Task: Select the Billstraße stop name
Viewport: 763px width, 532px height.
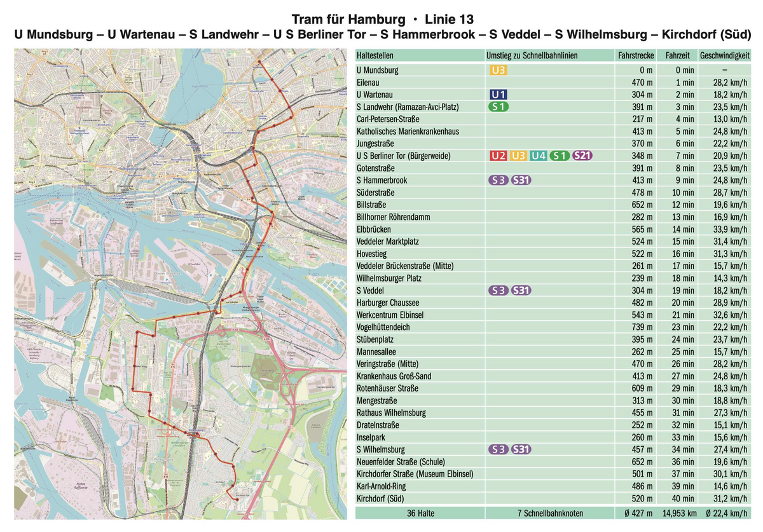Action: tap(373, 205)
